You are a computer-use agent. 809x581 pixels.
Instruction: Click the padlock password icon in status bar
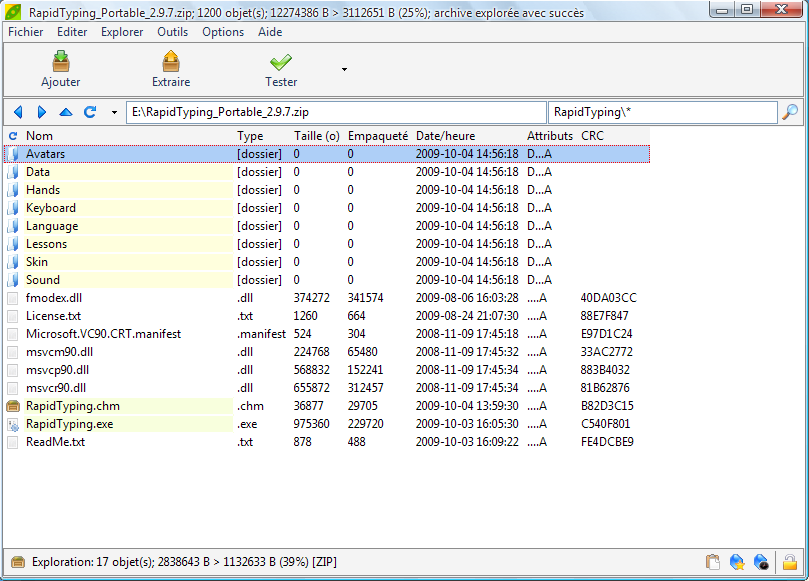790,562
